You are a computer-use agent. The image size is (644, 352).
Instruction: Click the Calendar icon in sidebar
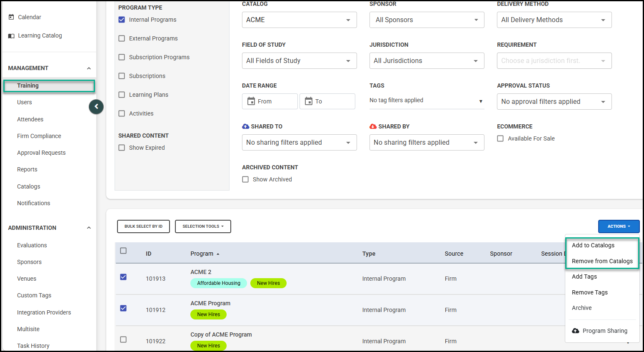pos(11,17)
